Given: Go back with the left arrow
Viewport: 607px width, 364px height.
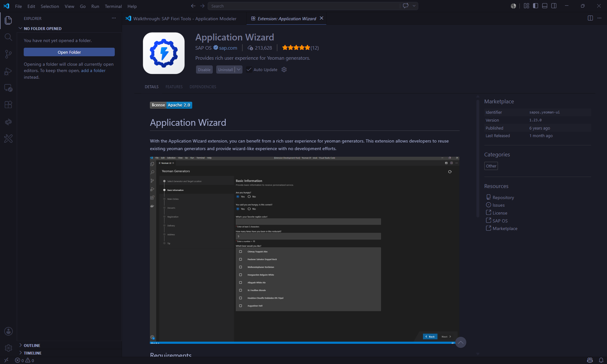Looking at the screenshot, I should tap(193, 6).
